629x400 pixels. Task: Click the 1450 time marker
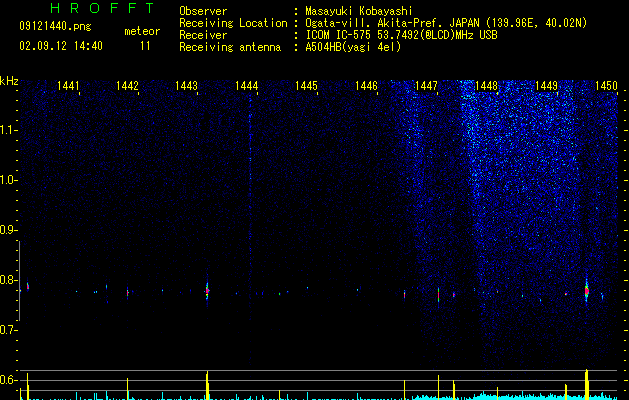coord(606,86)
